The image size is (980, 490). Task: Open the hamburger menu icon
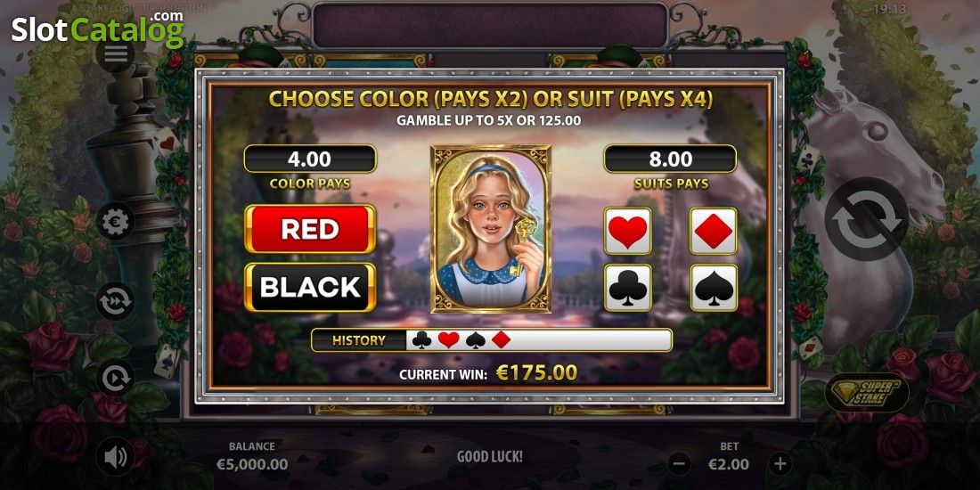coord(115,54)
